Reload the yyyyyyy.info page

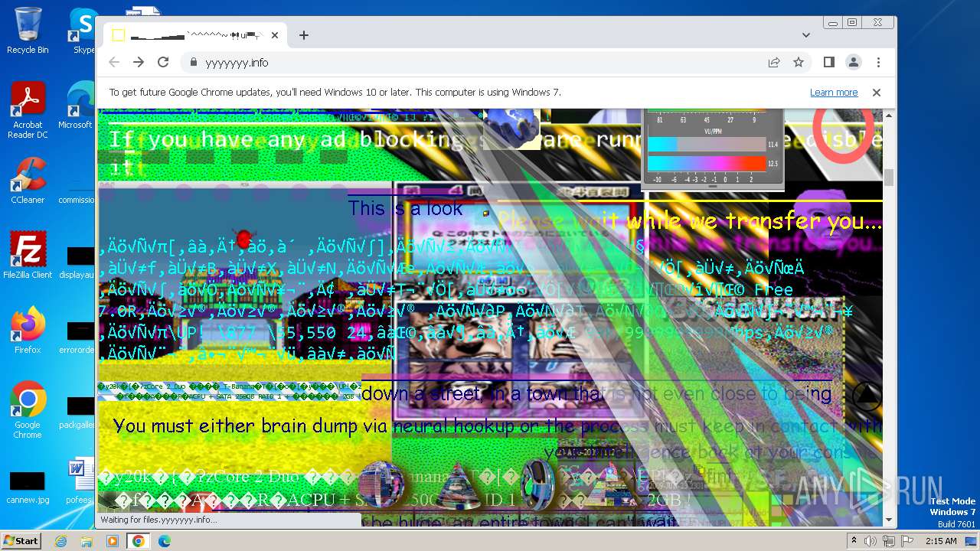163,62
